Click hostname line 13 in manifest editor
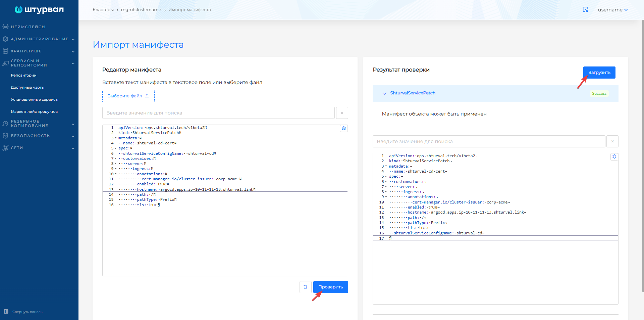This screenshot has width=644, height=320. (225, 189)
